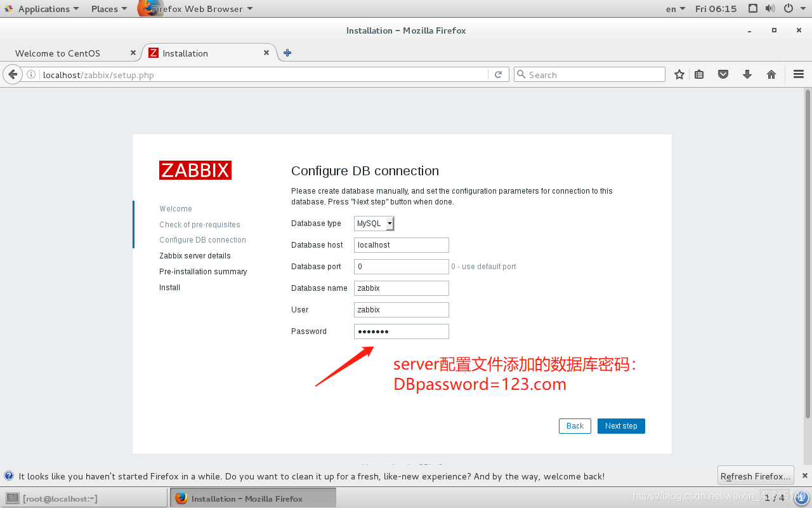Click the site information icon in URL bar
812x508 pixels.
(x=31, y=75)
